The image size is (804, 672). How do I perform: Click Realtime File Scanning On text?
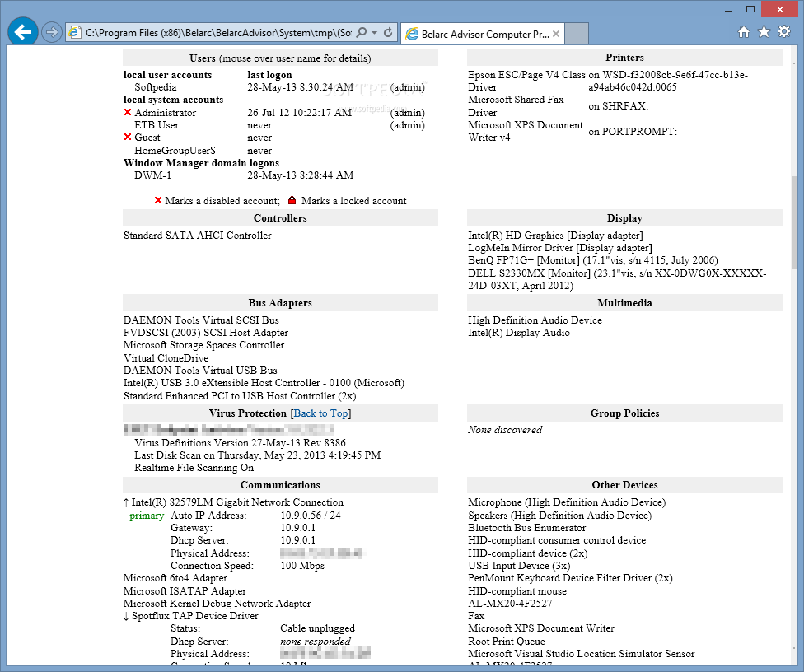(x=194, y=468)
